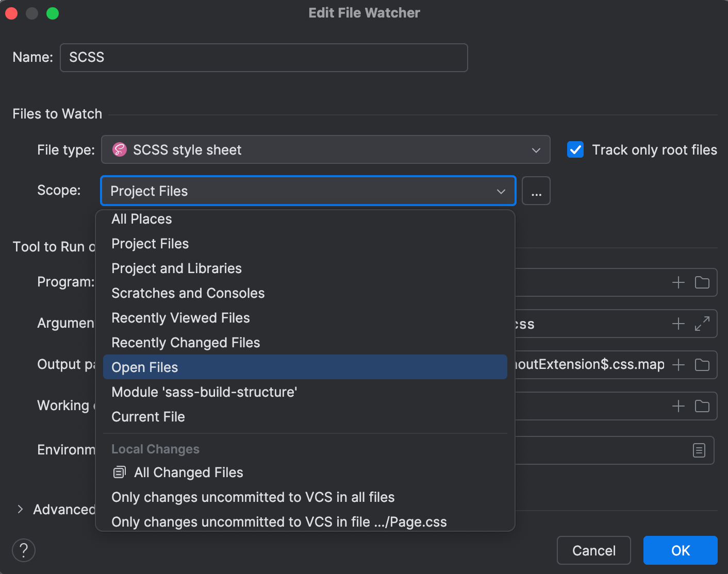Click the plus icon next to the Program field

tap(678, 282)
